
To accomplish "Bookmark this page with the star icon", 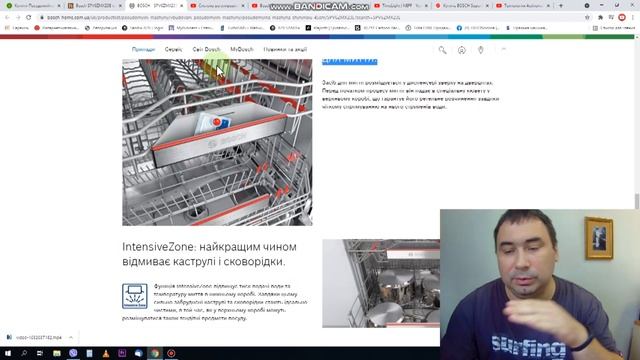I will pos(587,18).
